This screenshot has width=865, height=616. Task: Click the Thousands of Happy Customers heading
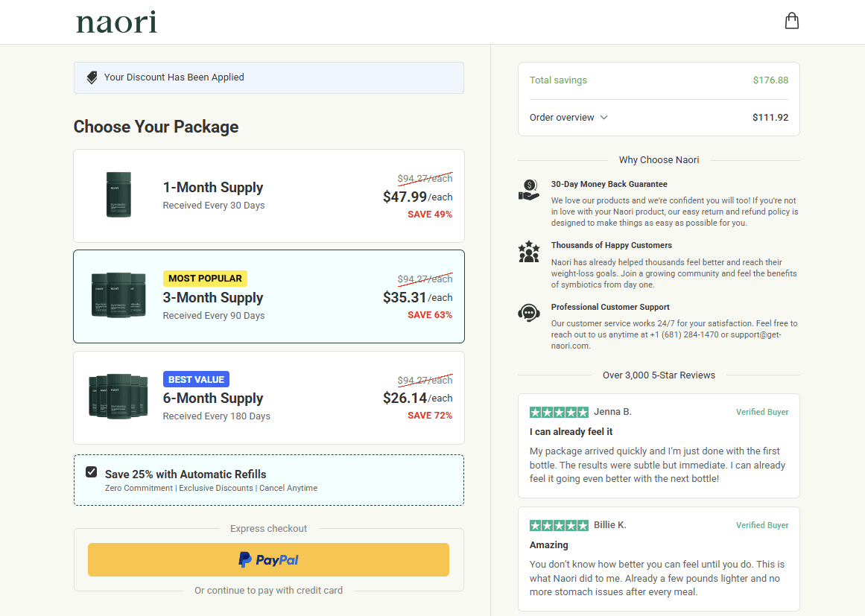[x=611, y=245]
